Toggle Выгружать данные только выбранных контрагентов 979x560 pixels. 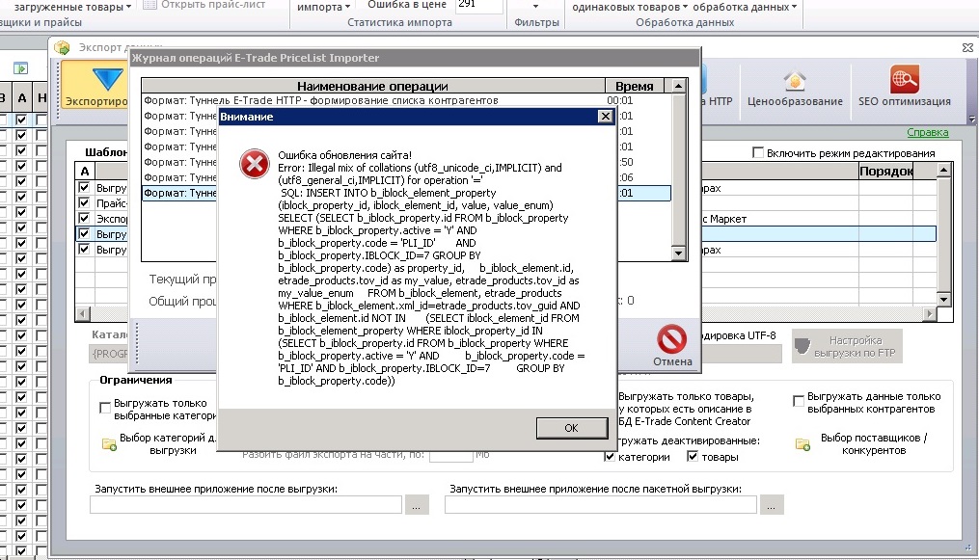point(798,401)
